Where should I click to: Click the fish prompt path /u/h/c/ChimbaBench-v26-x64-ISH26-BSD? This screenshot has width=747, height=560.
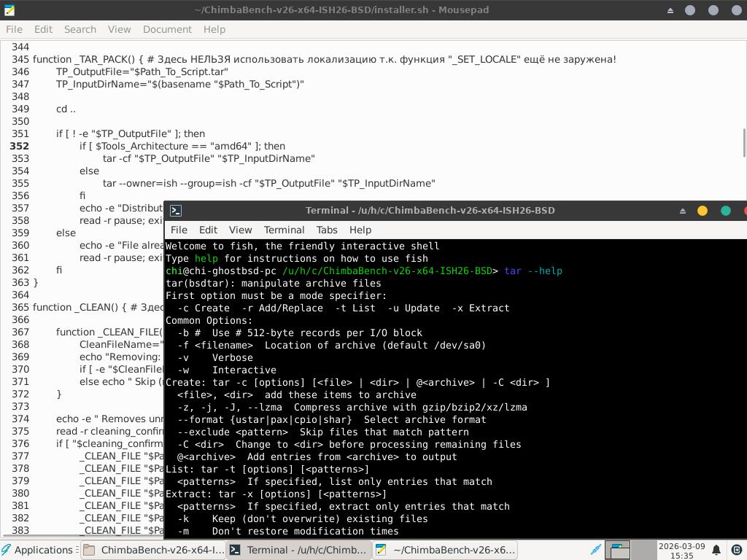[387, 271]
